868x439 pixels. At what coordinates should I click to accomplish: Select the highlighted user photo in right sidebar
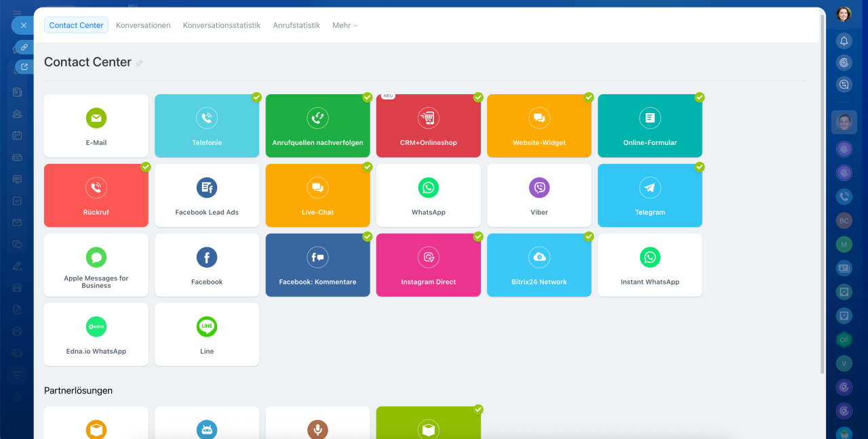tap(844, 122)
